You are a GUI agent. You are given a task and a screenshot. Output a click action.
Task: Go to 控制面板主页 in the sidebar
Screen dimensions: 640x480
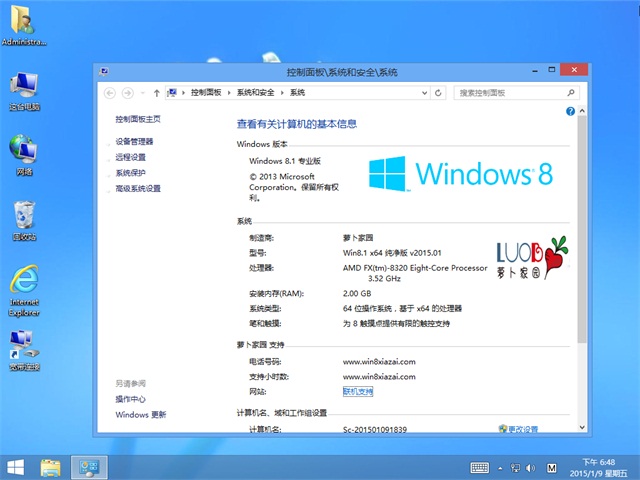137,119
